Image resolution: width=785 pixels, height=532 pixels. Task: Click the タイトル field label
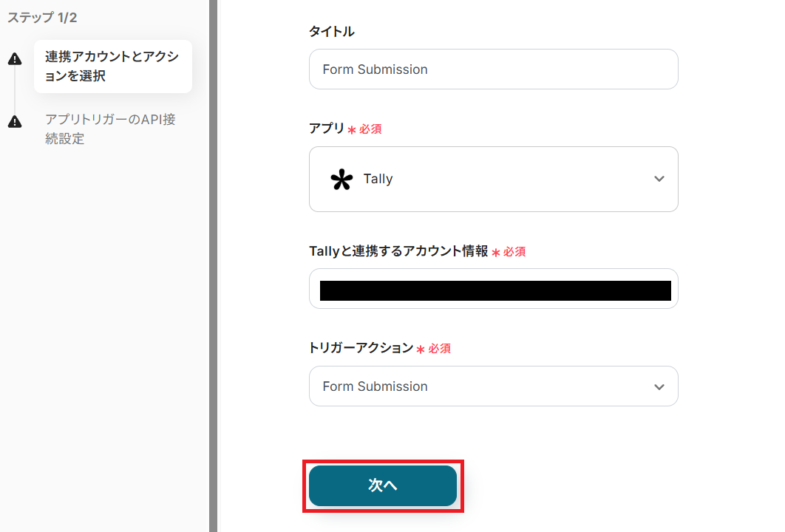click(331, 32)
